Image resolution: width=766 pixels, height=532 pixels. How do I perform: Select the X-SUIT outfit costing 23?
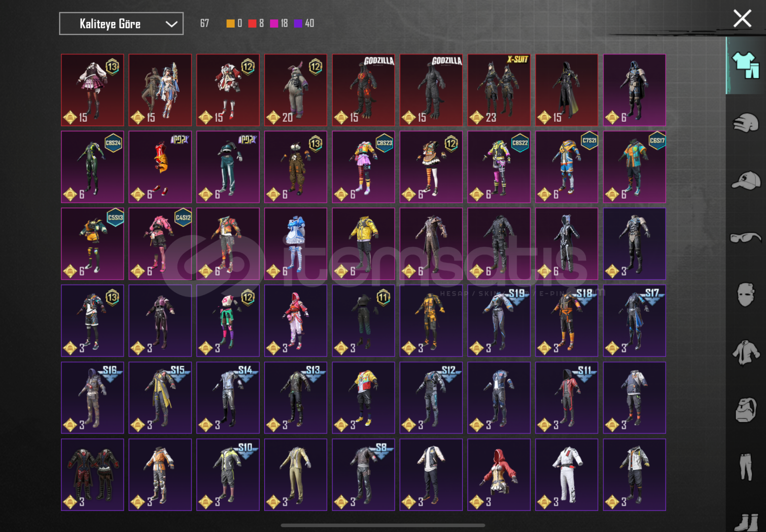pyautogui.click(x=499, y=90)
